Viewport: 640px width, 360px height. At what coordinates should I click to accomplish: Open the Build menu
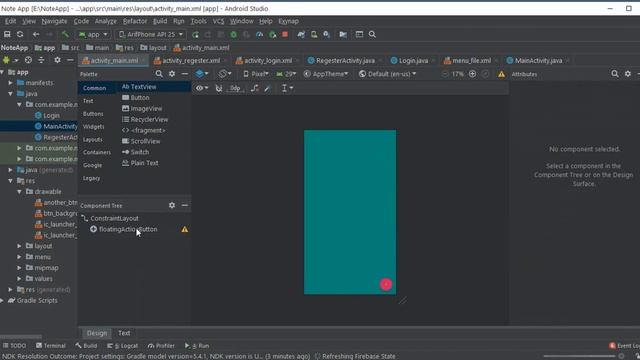tap(160, 21)
